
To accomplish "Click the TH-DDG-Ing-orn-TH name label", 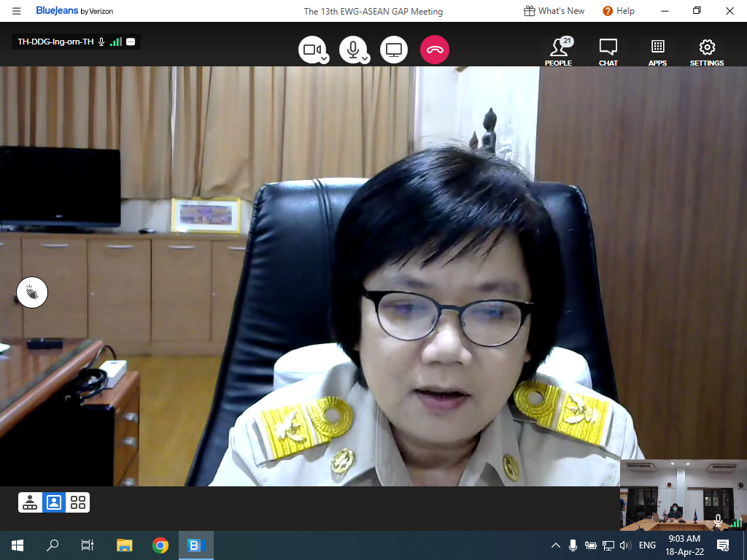I will tap(55, 42).
